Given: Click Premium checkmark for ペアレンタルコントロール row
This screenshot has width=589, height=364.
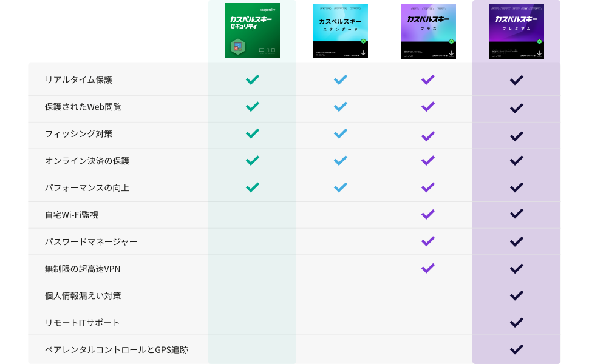Looking at the screenshot, I should coord(517,349).
